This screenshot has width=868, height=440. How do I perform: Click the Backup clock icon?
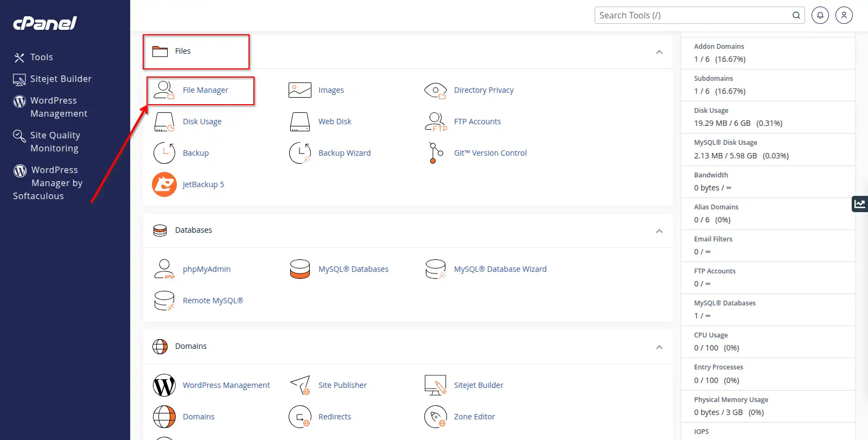[164, 153]
